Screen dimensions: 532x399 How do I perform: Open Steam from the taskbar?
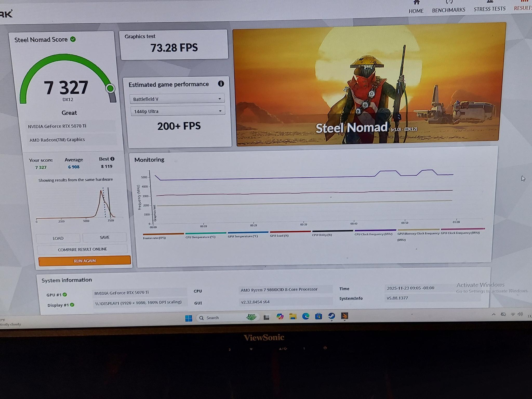pos(331,316)
